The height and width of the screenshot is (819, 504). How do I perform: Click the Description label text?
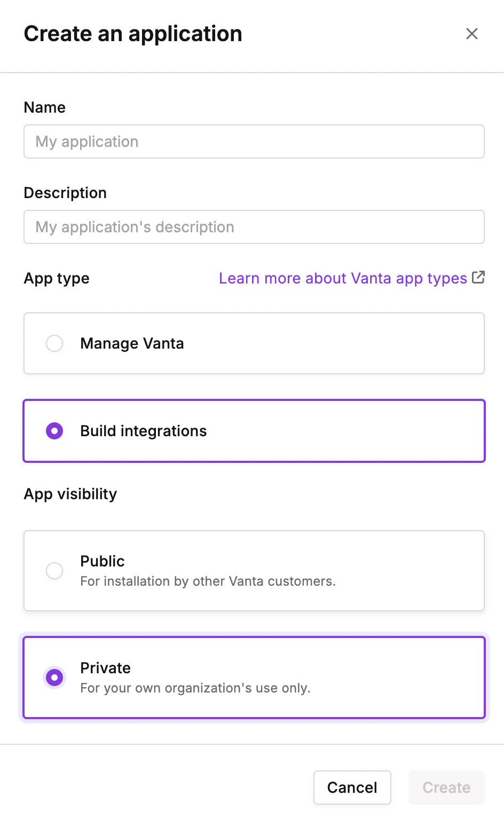65,193
